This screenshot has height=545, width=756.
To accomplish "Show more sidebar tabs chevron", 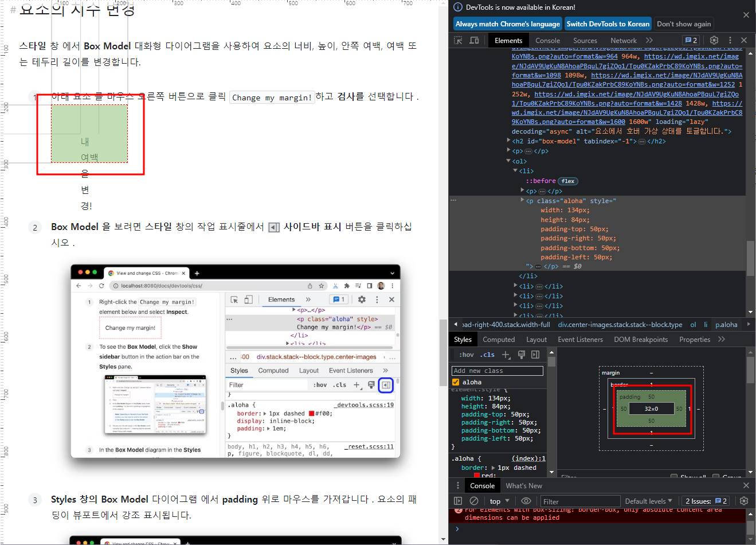I will click(x=722, y=339).
